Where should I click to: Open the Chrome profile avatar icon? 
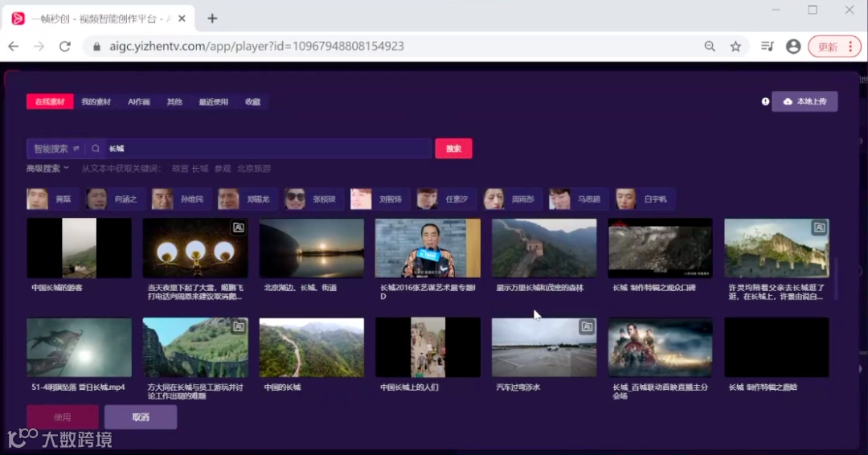click(793, 47)
